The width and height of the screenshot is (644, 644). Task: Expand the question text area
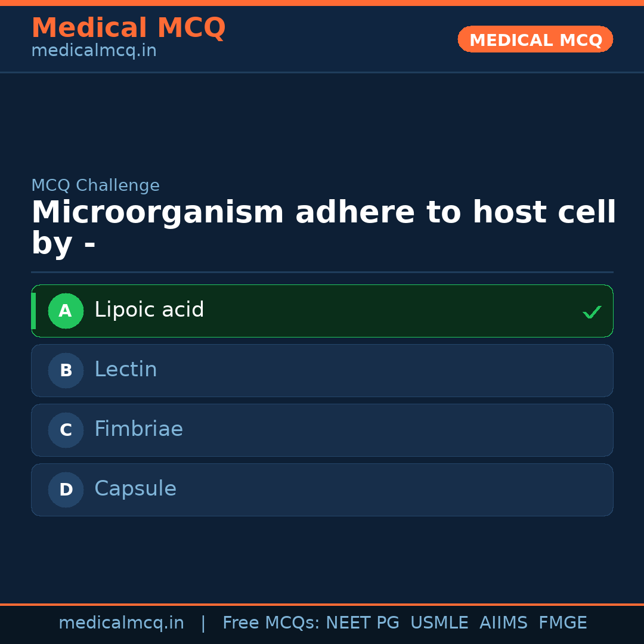[x=322, y=227]
